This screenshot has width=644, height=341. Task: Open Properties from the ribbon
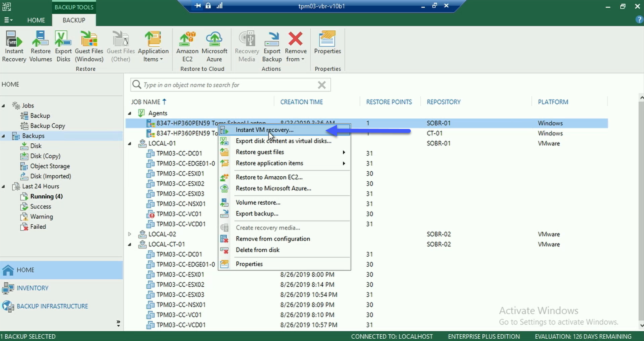point(327,43)
